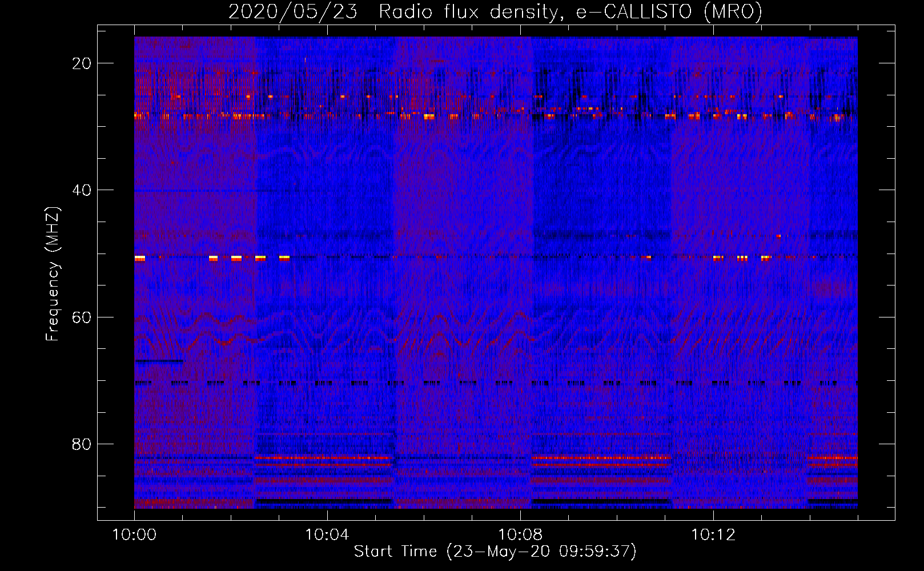Click the '10:04' time tick label
Viewport: 924px width, 571px height.
[x=327, y=535]
